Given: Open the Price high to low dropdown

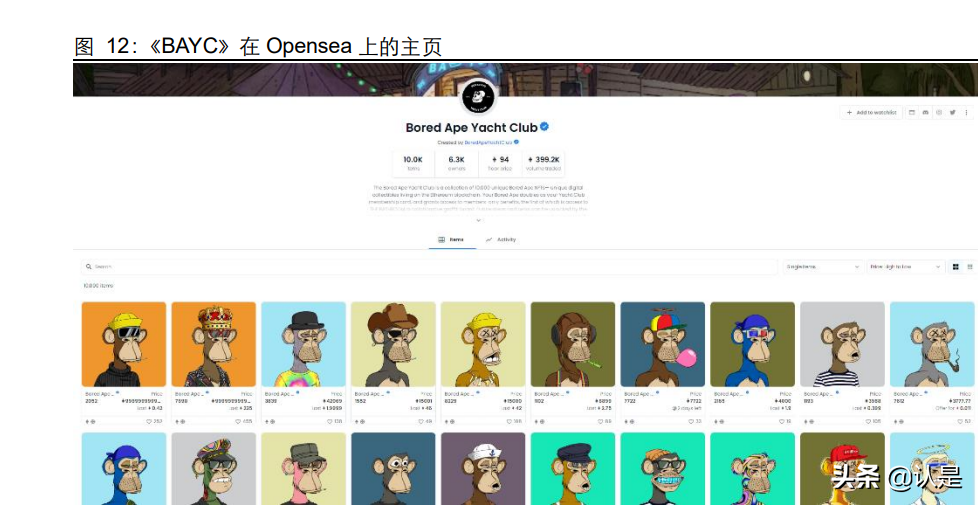Looking at the screenshot, I should (x=905, y=266).
